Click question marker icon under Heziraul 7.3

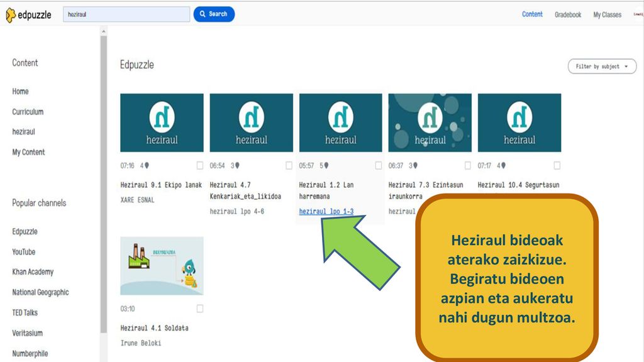pyautogui.click(x=415, y=165)
